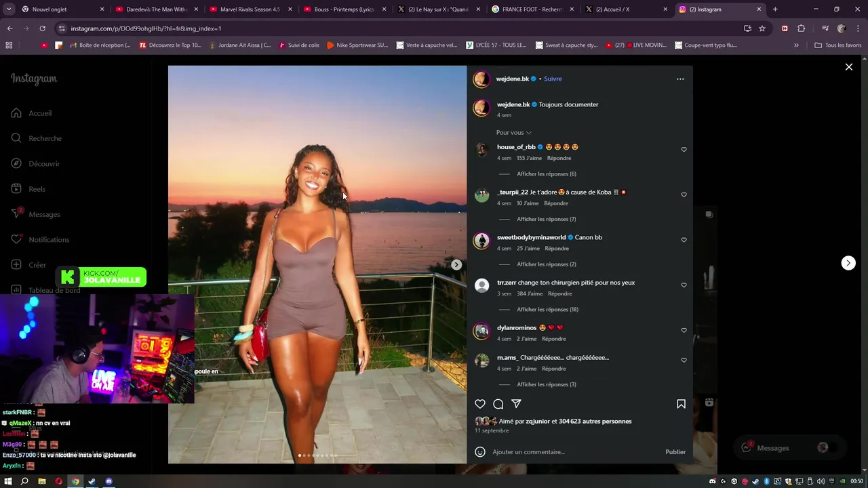868x488 pixels.
Task: Like the trr.zerr comment
Action: pos(684,285)
